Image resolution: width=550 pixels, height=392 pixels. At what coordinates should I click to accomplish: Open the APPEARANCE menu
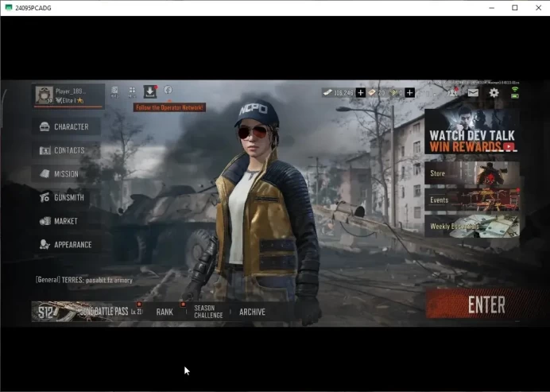pyautogui.click(x=66, y=245)
